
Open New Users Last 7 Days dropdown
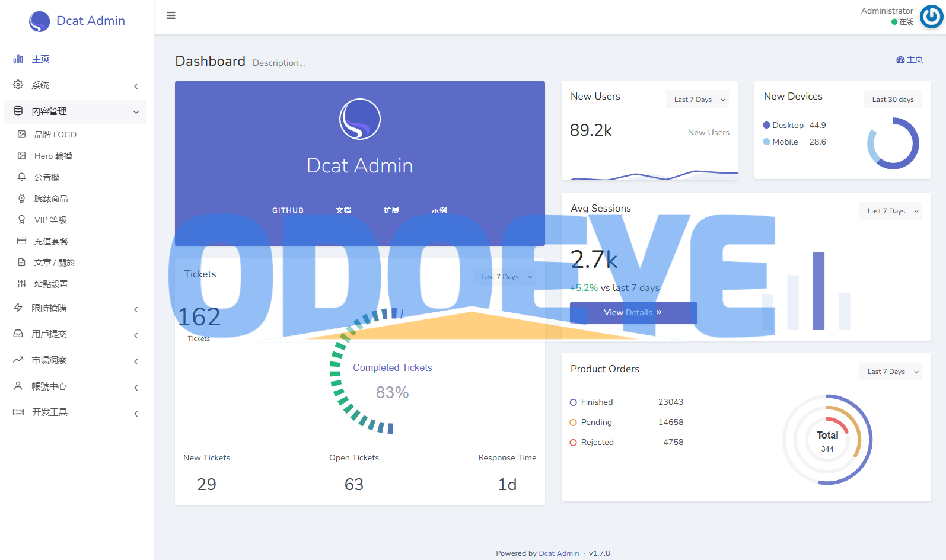click(697, 100)
